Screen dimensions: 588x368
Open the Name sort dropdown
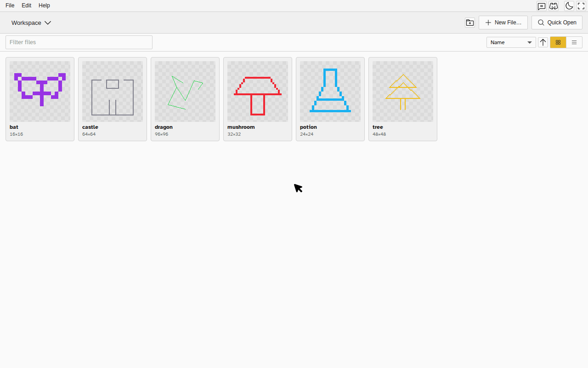pos(511,42)
